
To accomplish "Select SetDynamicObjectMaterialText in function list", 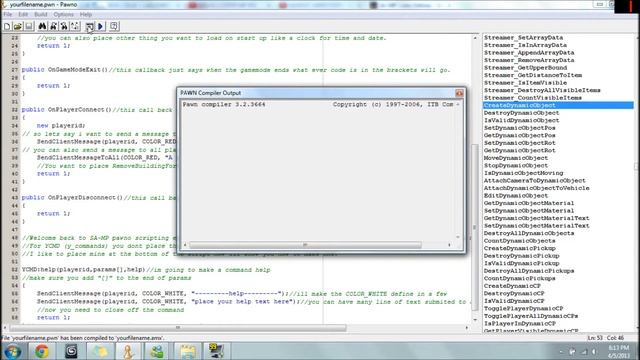I will (536, 226).
